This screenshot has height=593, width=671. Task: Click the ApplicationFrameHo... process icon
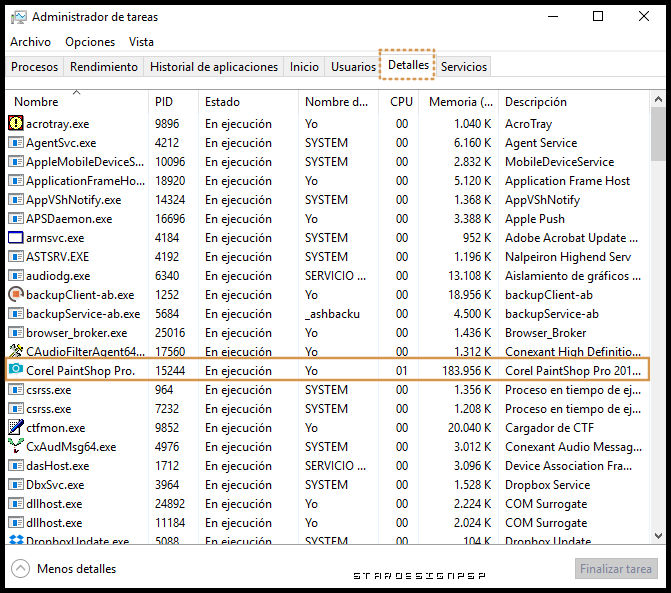click(16, 181)
